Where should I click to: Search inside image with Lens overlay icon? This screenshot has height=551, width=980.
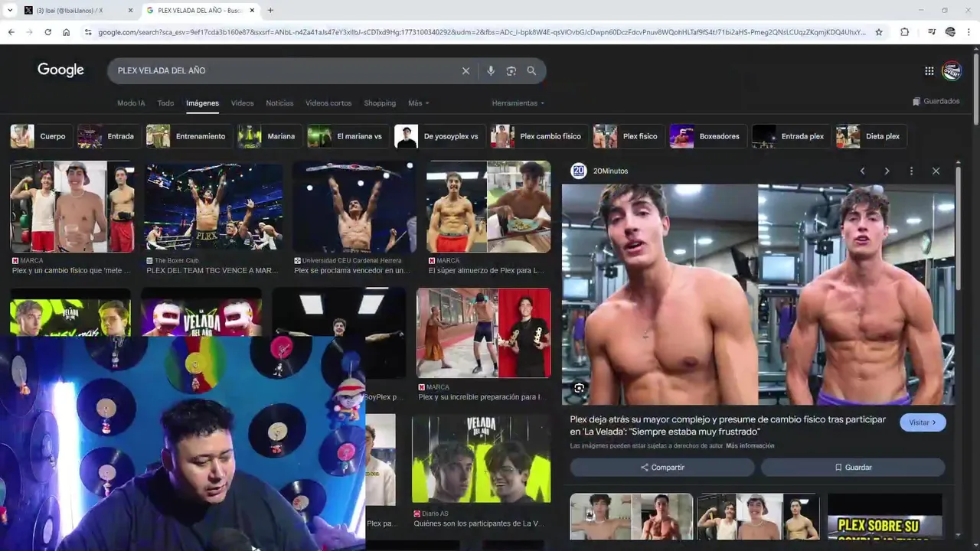pyautogui.click(x=579, y=388)
